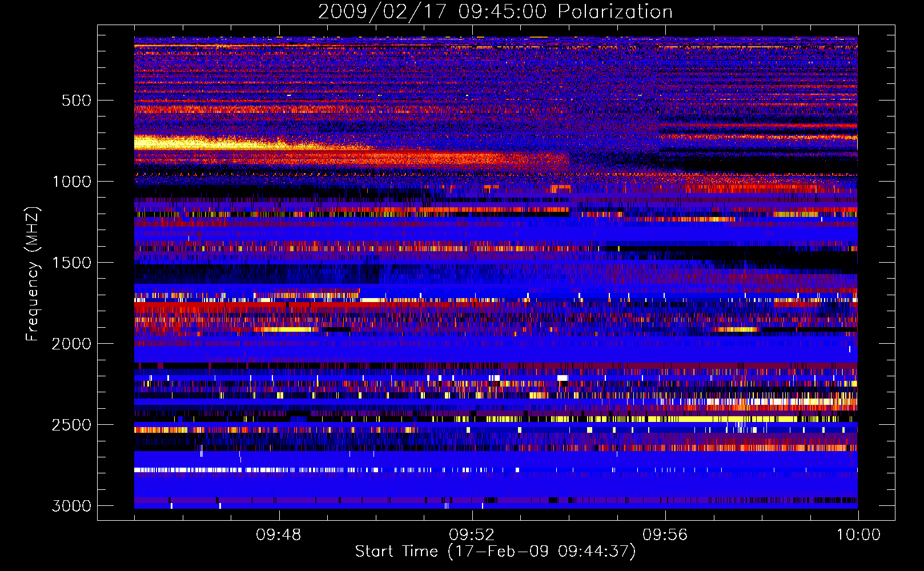Click the 09:56 time tick label
This screenshot has height=571, width=924.
coord(665,535)
